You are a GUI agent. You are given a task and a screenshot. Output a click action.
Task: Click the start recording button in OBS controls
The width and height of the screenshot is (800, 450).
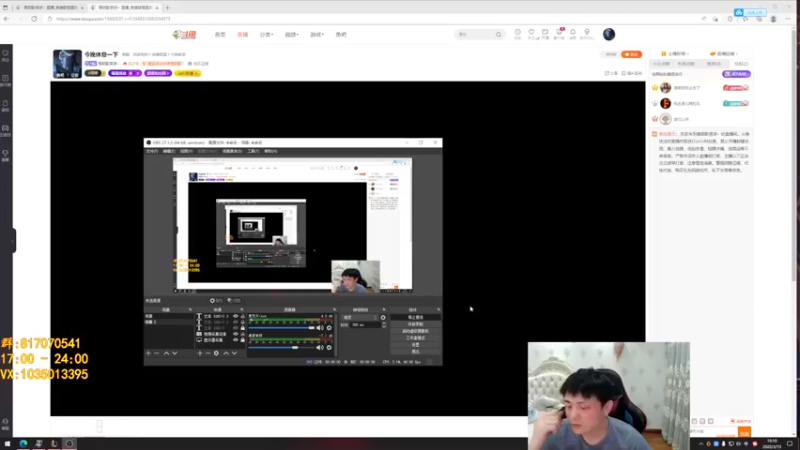click(415, 324)
